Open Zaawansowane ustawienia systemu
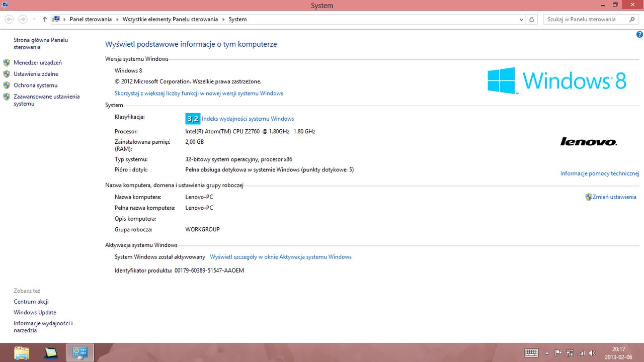Image resolution: width=644 pixels, height=362 pixels. click(47, 100)
